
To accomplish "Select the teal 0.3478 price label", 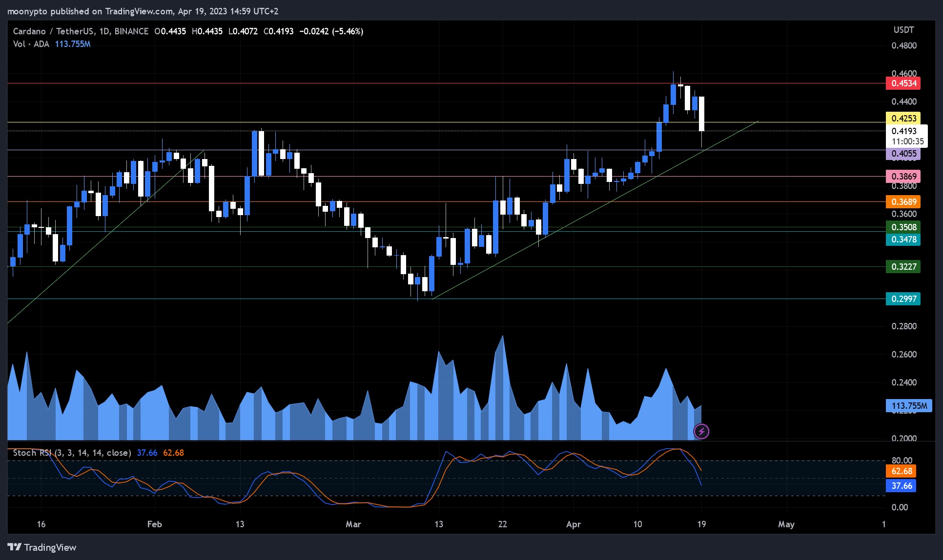I will tap(903, 240).
